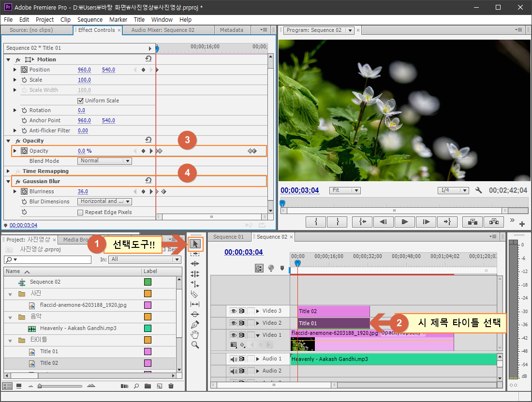Switch to Audio Mixer: Sequence 02 tab

coord(163,30)
